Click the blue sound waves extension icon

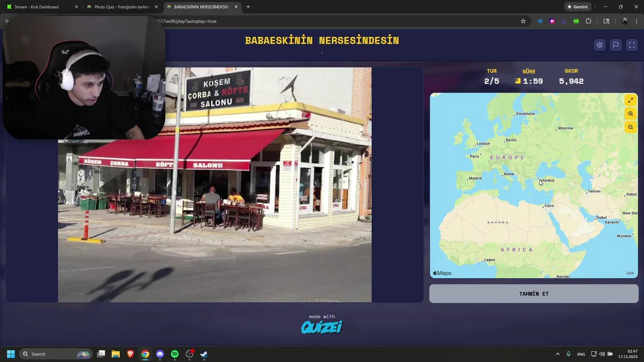[x=540, y=21]
